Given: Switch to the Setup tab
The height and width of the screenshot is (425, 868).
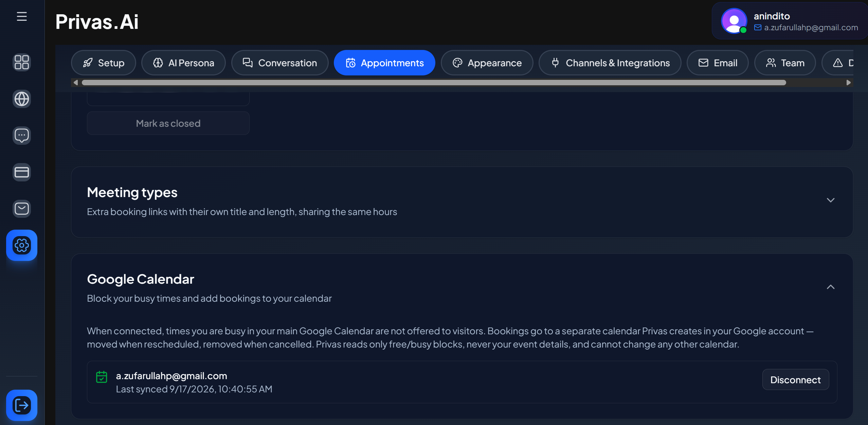Looking at the screenshot, I should [104, 63].
